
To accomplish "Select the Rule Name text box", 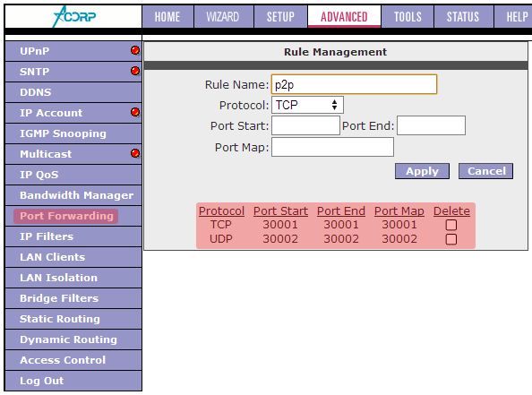I will (x=354, y=84).
